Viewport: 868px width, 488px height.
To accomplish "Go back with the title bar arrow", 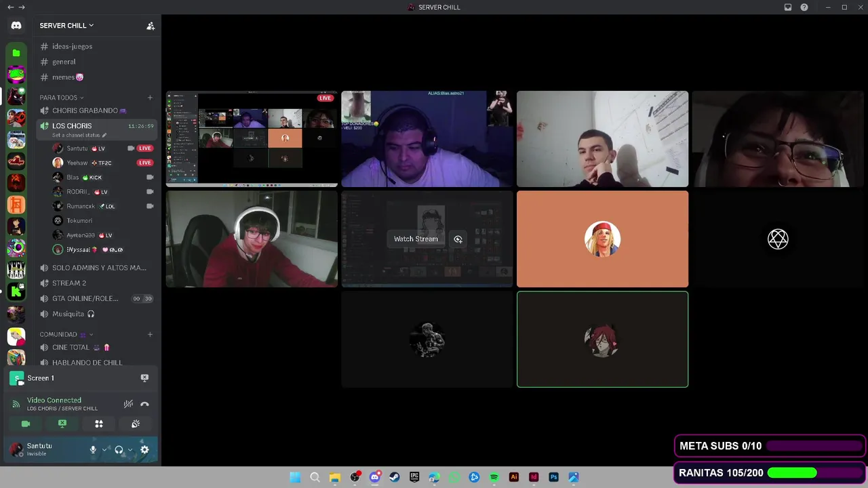I will point(10,7).
